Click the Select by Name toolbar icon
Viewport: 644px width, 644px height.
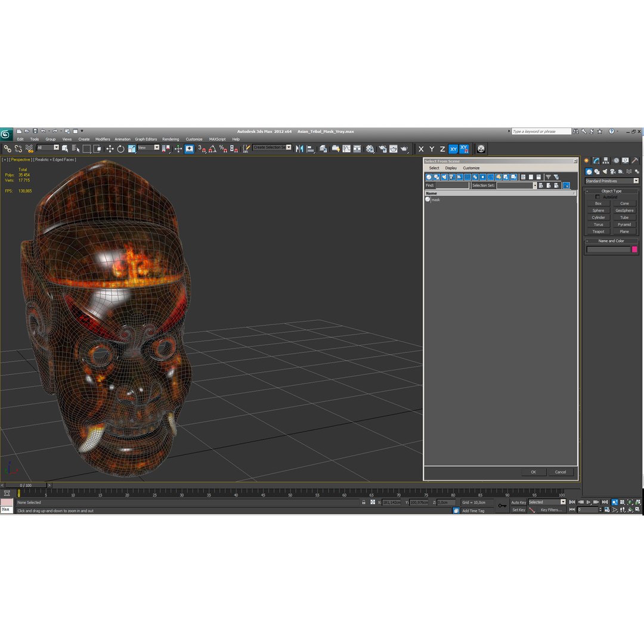click(76, 148)
